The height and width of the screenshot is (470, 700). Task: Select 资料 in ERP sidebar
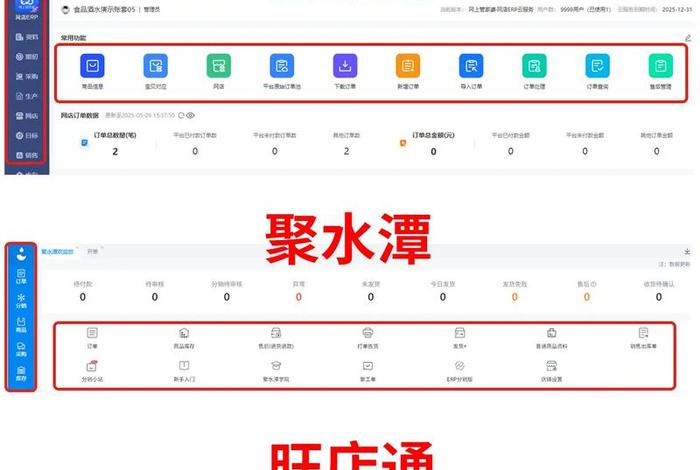27,37
